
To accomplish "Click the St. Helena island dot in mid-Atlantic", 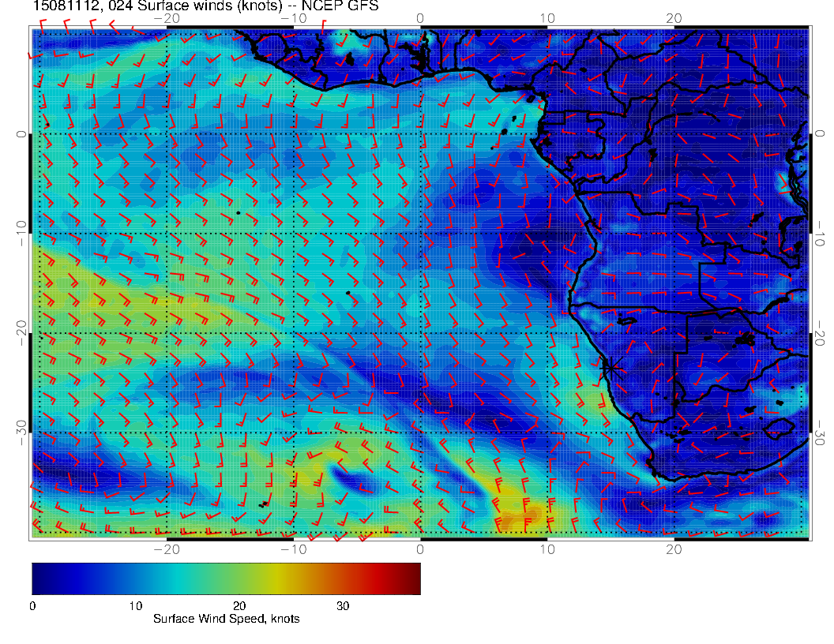I will coord(347,293).
